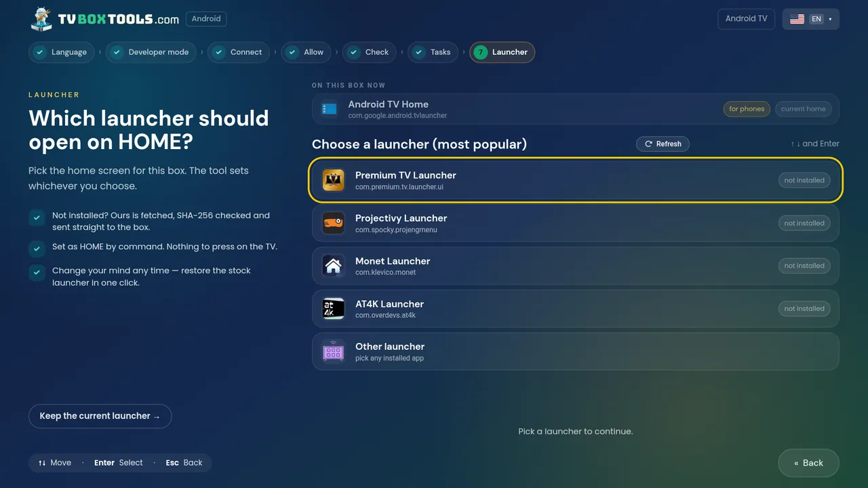This screenshot has height=488, width=868.
Task: Click the Android TV button in header
Action: 746,19
